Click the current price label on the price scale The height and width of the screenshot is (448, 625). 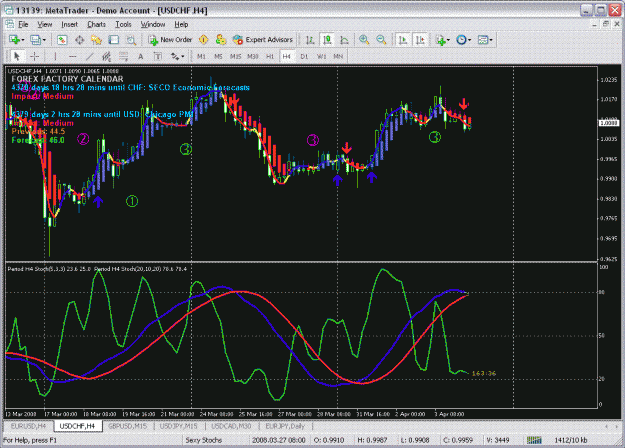[609, 123]
